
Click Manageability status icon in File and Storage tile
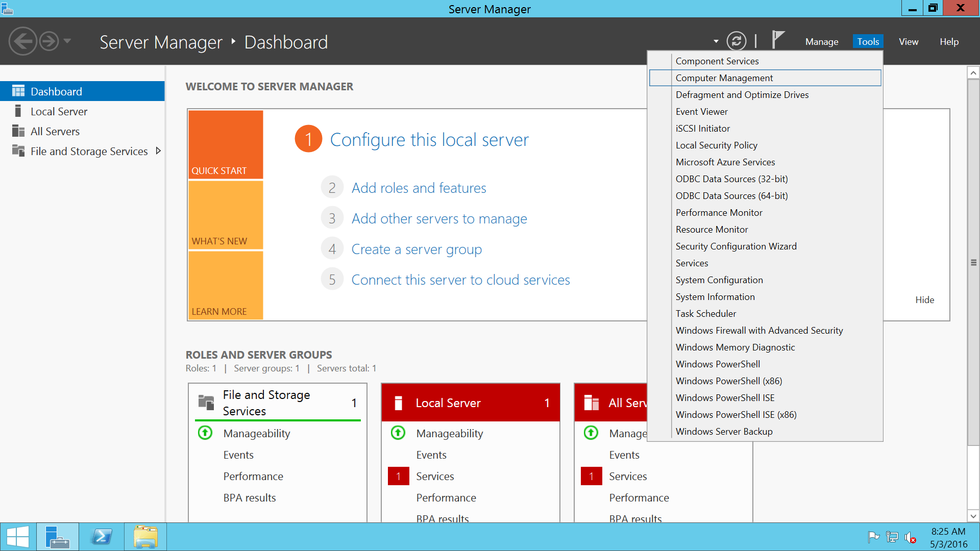pyautogui.click(x=205, y=433)
